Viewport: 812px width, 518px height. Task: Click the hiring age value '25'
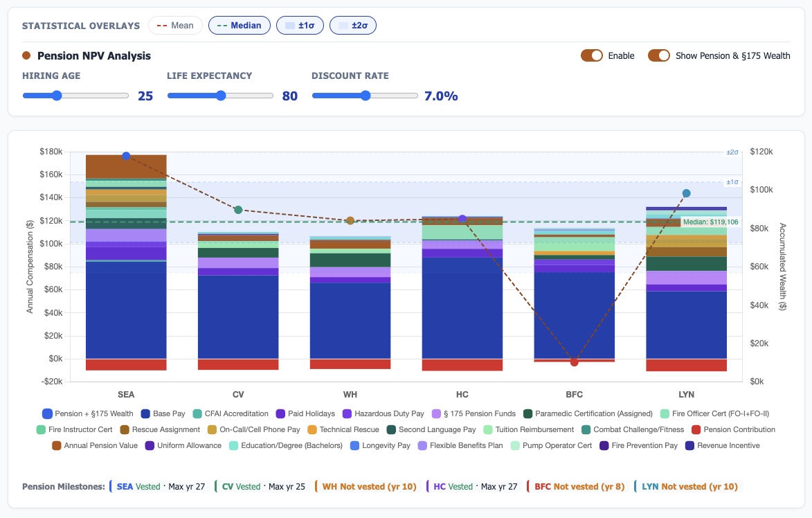[x=145, y=96]
